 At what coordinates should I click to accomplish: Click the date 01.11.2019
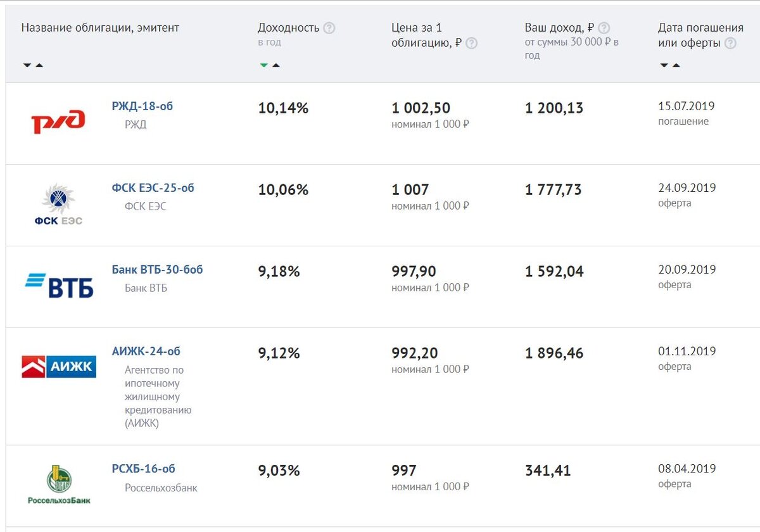687,351
